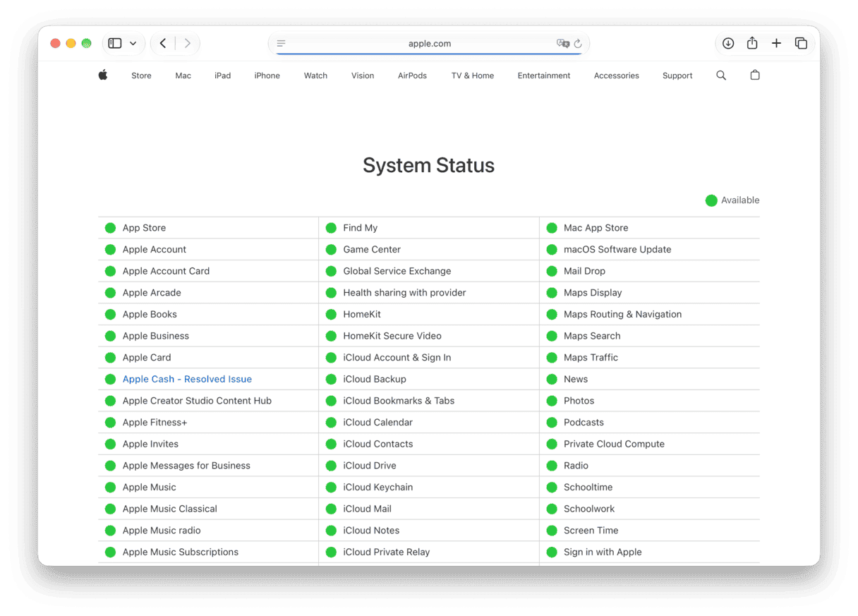Click the Mail Drop entry
Image resolution: width=858 pixels, height=616 pixels.
coord(584,272)
